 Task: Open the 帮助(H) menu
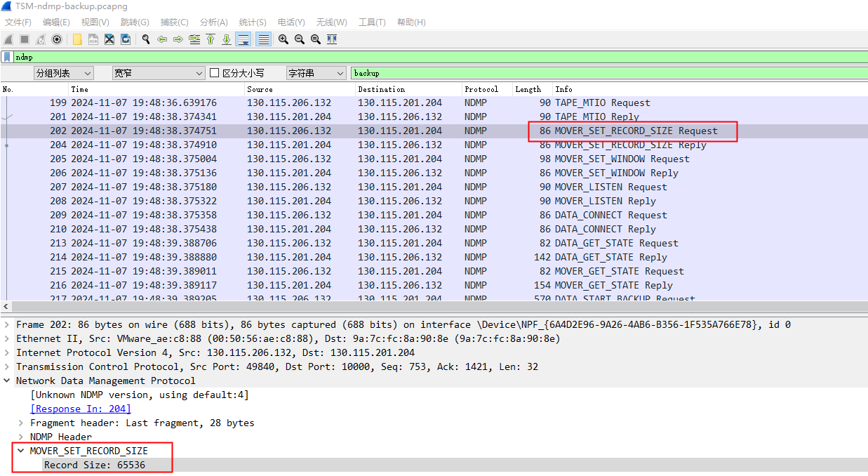click(x=411, y=22)
